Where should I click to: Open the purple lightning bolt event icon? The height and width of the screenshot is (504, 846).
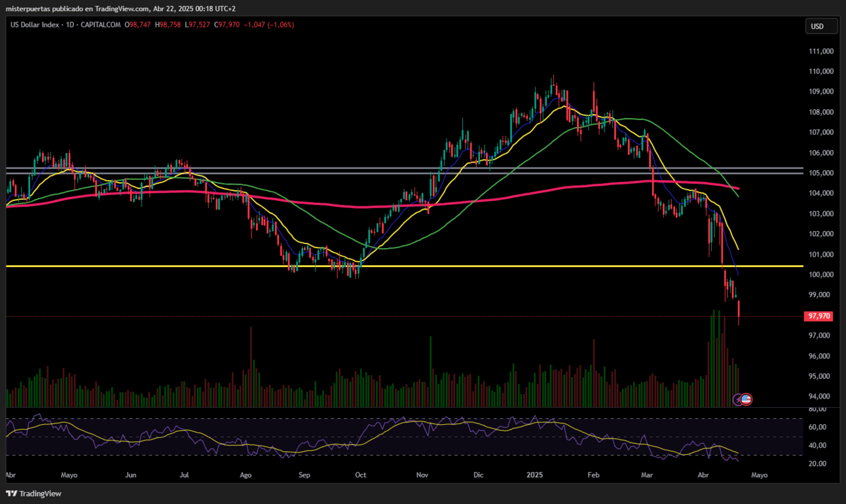click(x=737, y=399)
